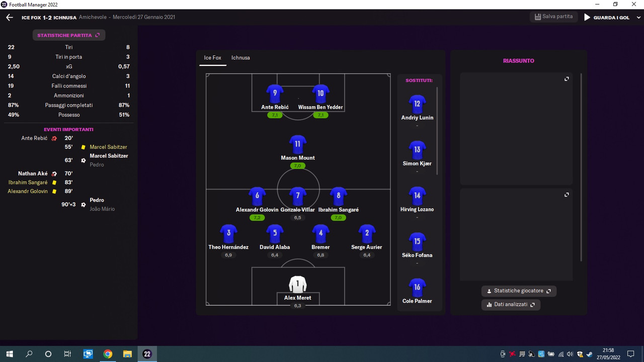
Task: Select substitute Andriy Lunin shirt 12
Action: click(417, 104)
